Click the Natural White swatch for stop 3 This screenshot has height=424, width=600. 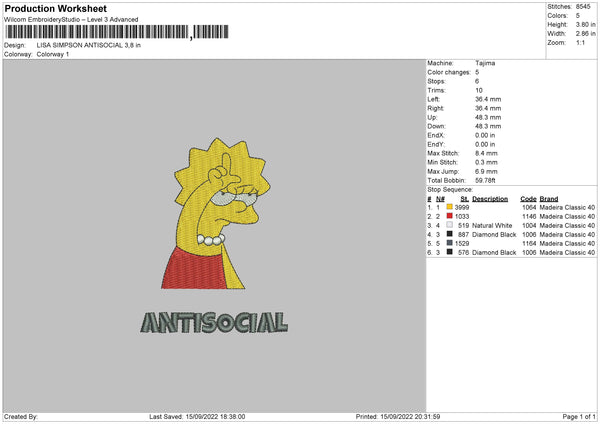449,225
